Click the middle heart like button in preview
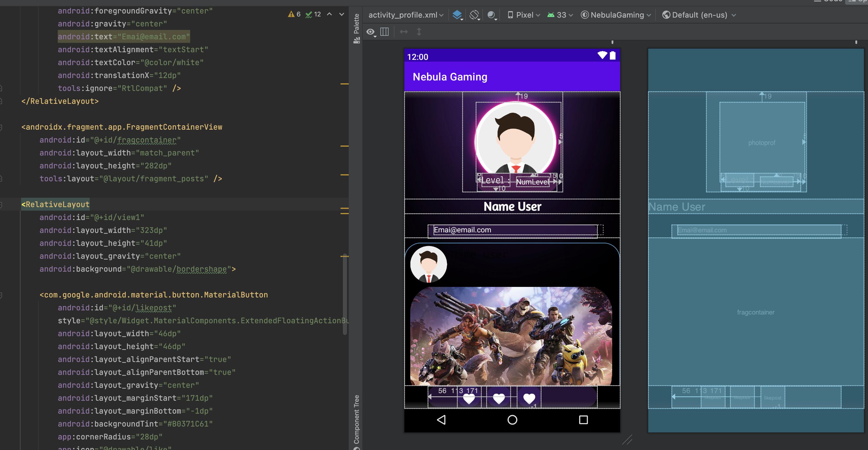Image resolution: width=868 pixels, height=450 pixels. [499, 398]
